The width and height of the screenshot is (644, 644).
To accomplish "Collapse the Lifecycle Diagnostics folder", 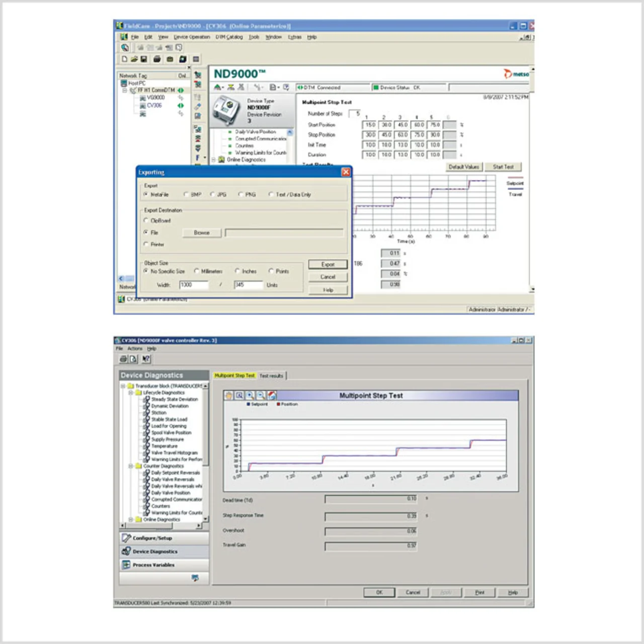I will coord(130,392).
